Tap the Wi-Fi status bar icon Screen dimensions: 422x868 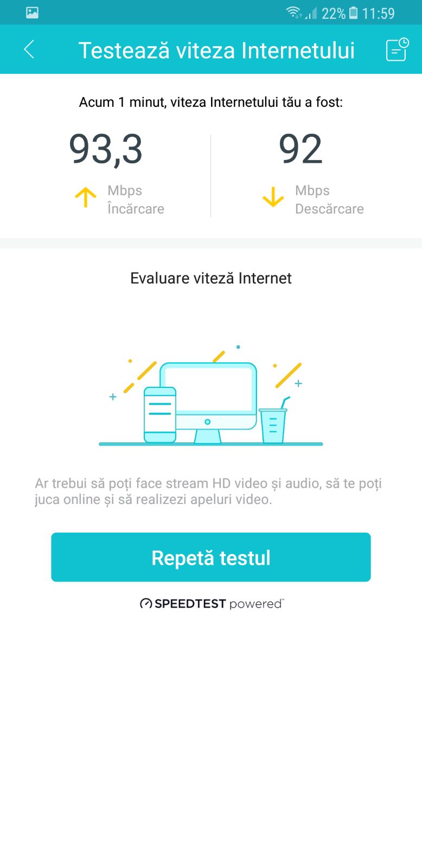(294, 12)
